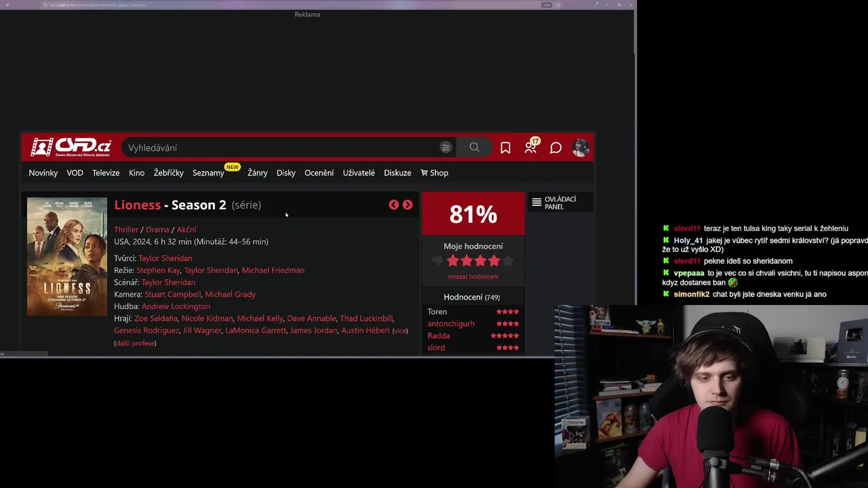Open the Thriller genre link
868x488 pixels.
pyautogui.click(x=126, y=230)
